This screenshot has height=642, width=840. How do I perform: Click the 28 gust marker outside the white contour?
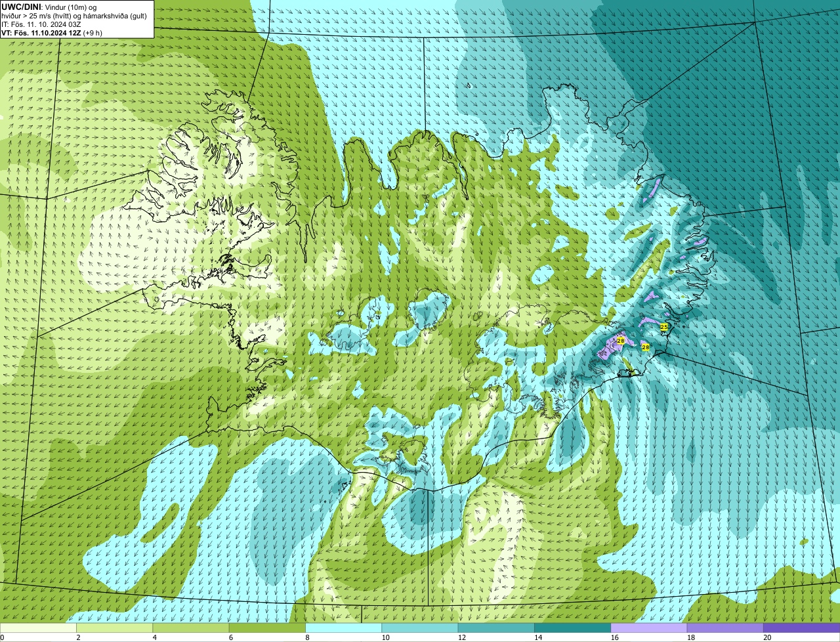(645, 347)
